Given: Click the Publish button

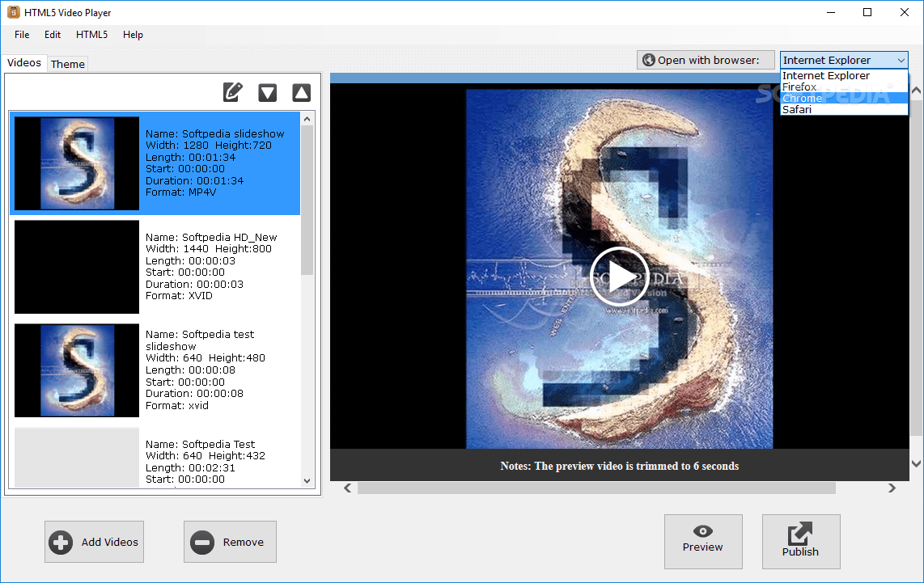Looking at the screenshot, I should pos(801,542).
